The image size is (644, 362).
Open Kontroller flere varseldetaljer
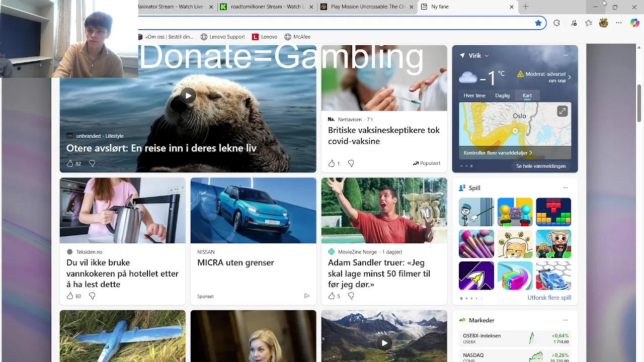tap(498, 153)
